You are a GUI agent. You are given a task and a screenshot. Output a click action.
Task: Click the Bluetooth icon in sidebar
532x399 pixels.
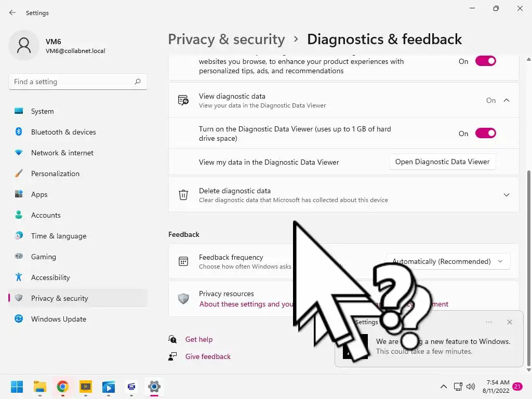[x=19, y=131]
